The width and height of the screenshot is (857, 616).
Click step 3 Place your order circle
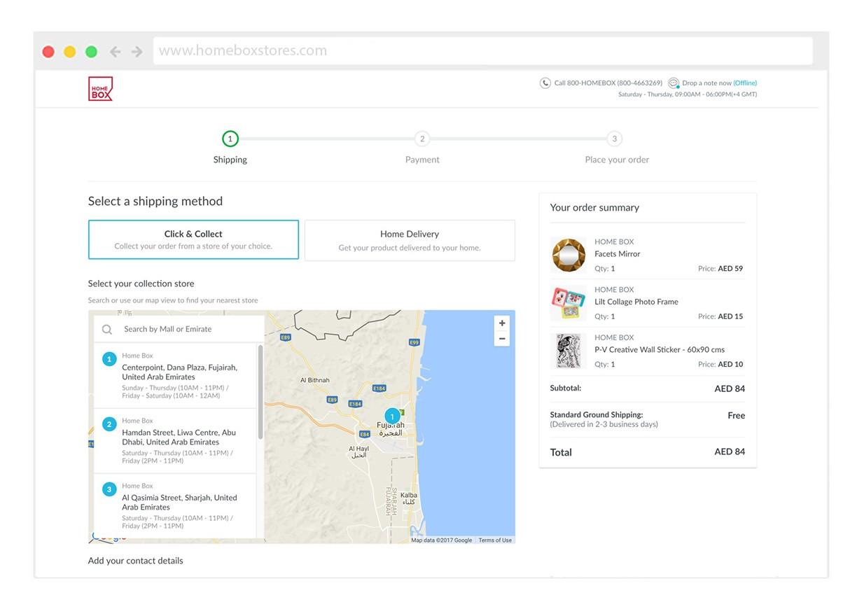pyautogui.click(x=614, y=139)
